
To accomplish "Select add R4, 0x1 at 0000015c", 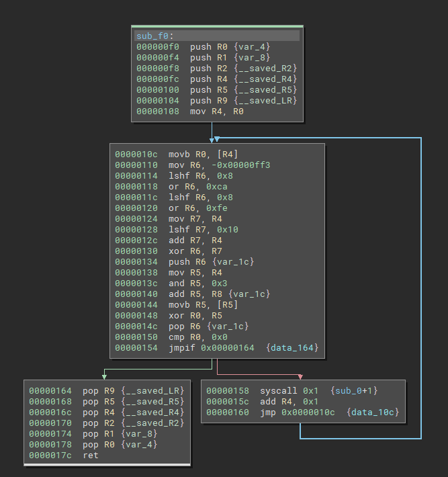I will click(x=262, y=402).
